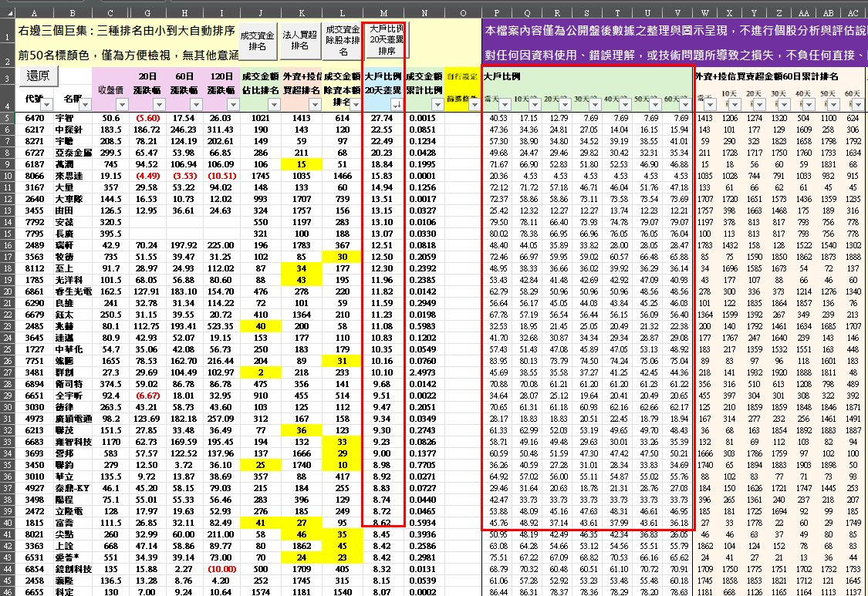Open the 60天前 filter under 大戶比例
Image resolution: width=868 pixels, height=596 pixels.
click(x=685, y=104)
